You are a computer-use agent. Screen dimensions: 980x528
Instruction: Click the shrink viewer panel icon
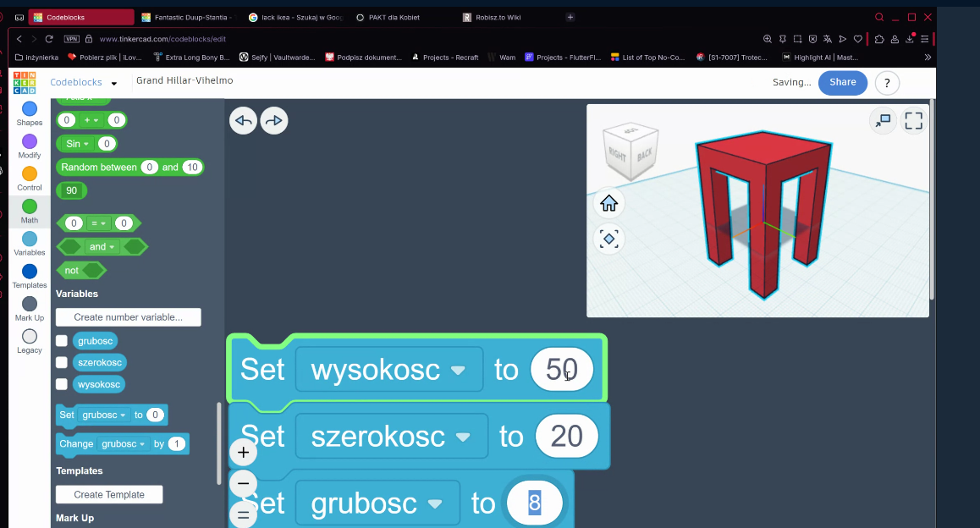tap(883, 121)
